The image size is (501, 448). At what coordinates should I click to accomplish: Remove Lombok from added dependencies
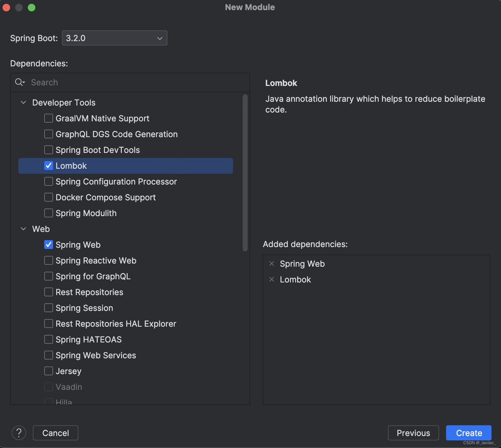272,279
